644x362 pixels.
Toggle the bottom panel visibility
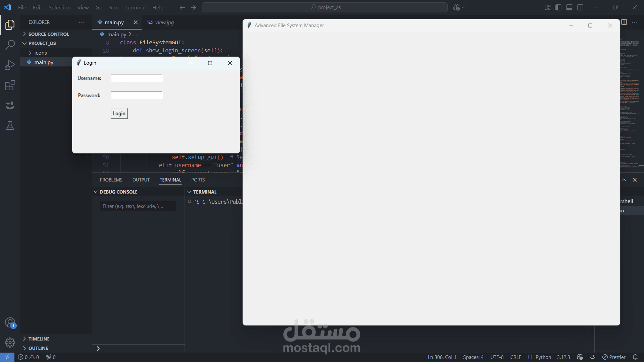tap(569, 7)
